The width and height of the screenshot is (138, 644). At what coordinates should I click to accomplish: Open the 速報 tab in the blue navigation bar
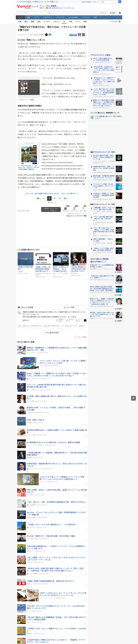tap(28, 17)
